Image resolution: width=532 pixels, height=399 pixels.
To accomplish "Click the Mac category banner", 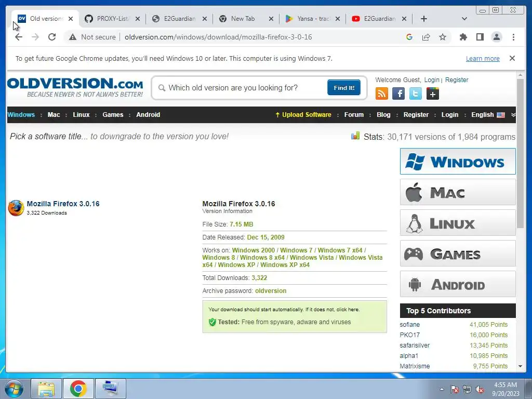I will click(458, 192).
